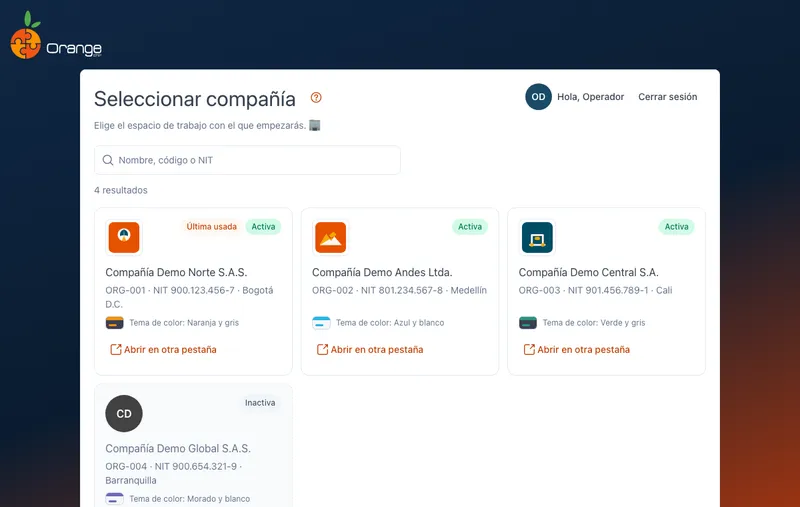Open Demo Norte via Abrir en otra pestaña
800x507 pixels.
[x=163, y=349]
